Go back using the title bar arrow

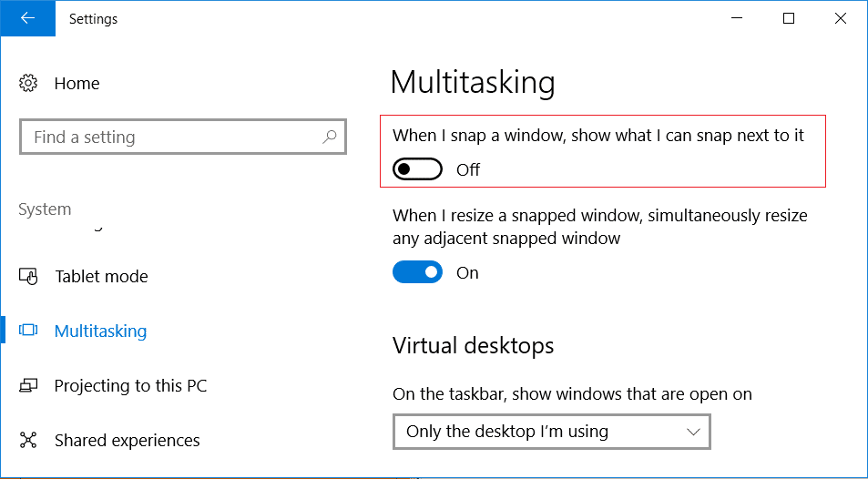pyautogui.click(x=27, y=18)
